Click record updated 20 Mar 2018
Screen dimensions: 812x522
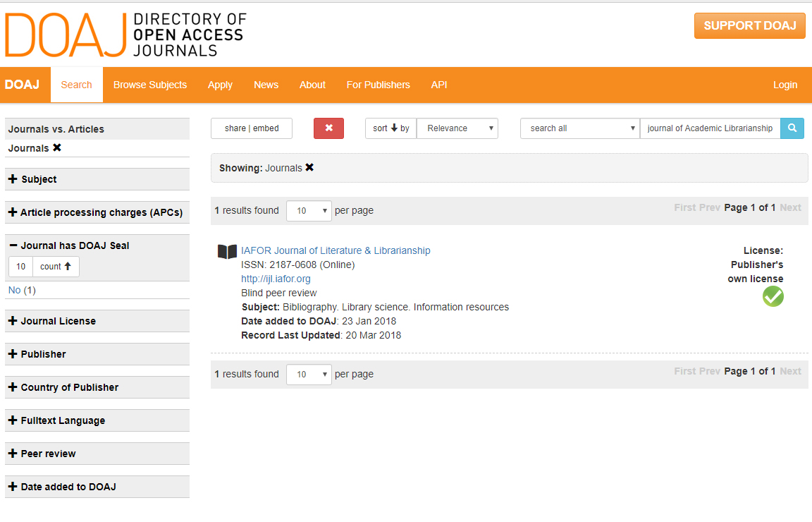click(374, 335)
